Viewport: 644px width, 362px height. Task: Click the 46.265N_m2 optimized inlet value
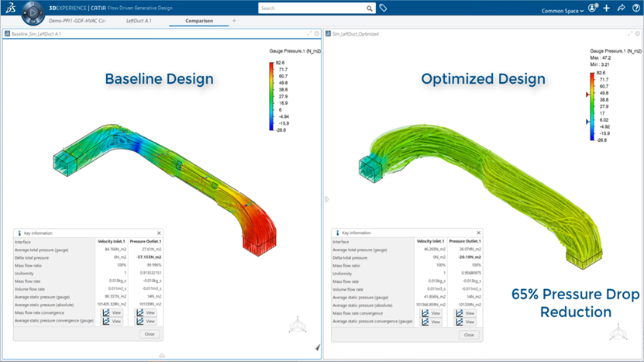click(x=435, y=250)
